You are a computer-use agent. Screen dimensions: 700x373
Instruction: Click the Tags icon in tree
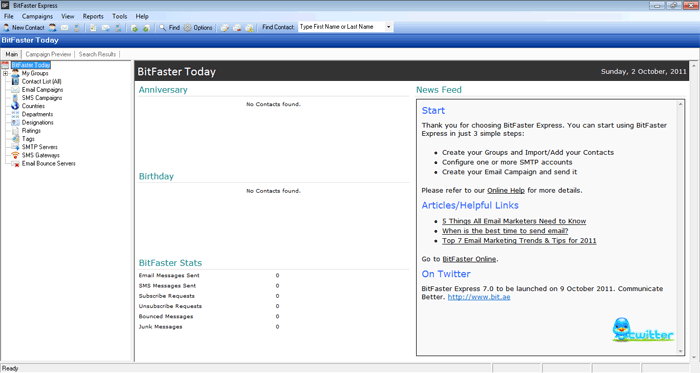[15, 139]
